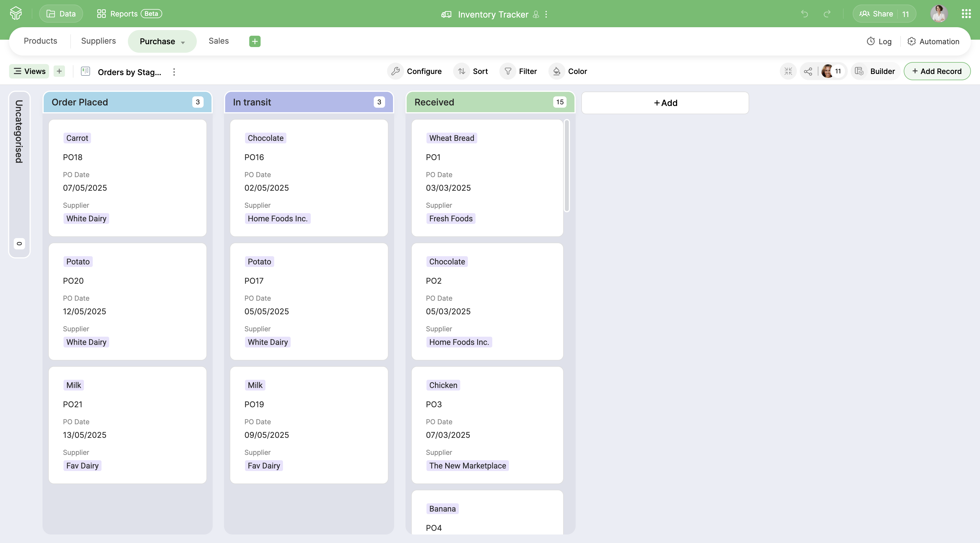This screenshot has height=543, width=980.
Task: Open the Orders by Stage view options menu
Action: point(174,72)
